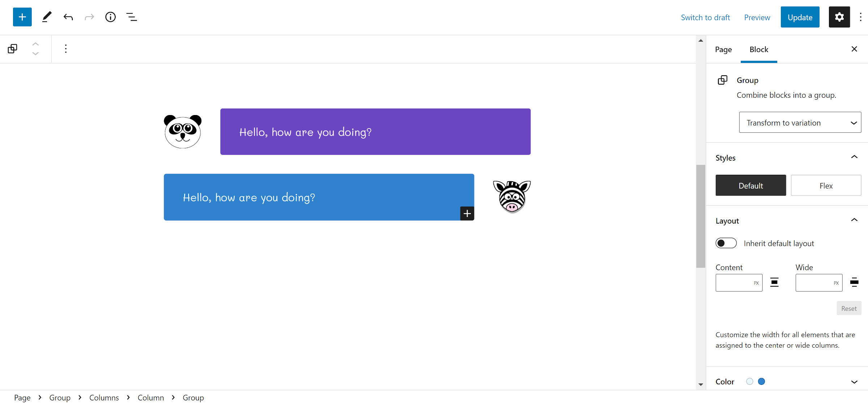Click the Undo arrow icon
This screenshot has height=403, width=868.
[68, 17]
